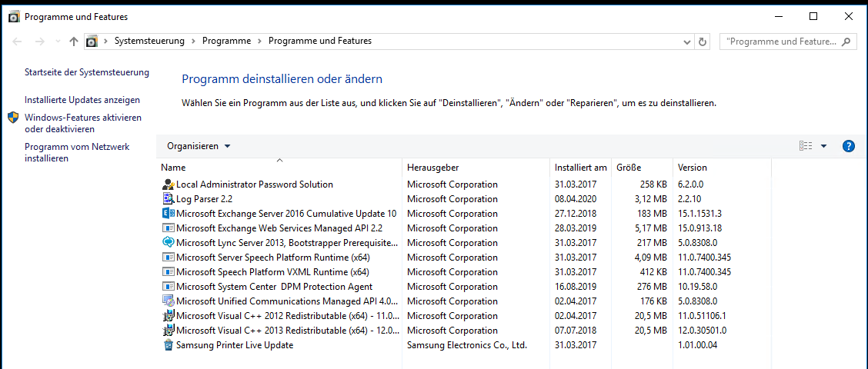Click the Exchange Server 2016 Cumulative Update icon

(x=169, y=214)
